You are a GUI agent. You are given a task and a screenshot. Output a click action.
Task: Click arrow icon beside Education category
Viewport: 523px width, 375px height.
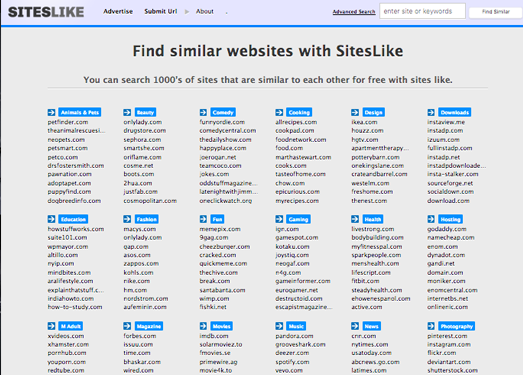(x=51, y=219)
